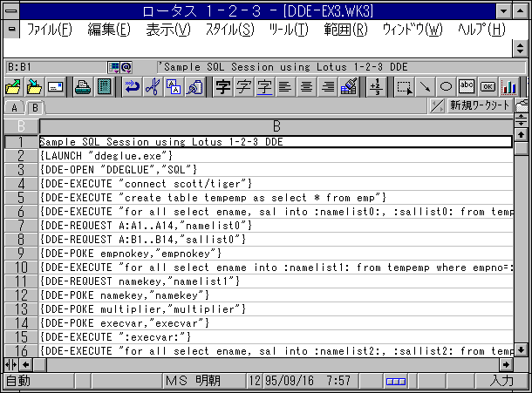Open the ウィンドウ(W) menu
This screenshot has width=532, height=393.
(413, 30)
